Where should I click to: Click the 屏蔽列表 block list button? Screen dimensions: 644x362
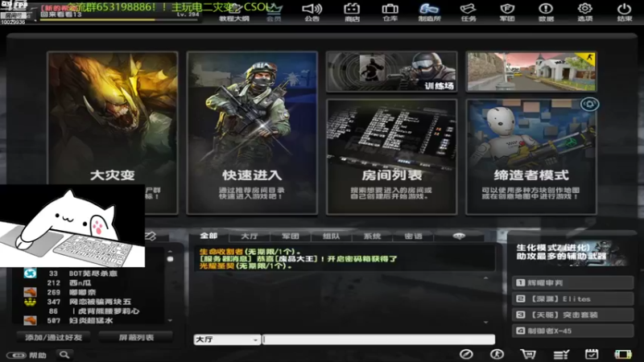pyautogui.click(x=136, y=337)
